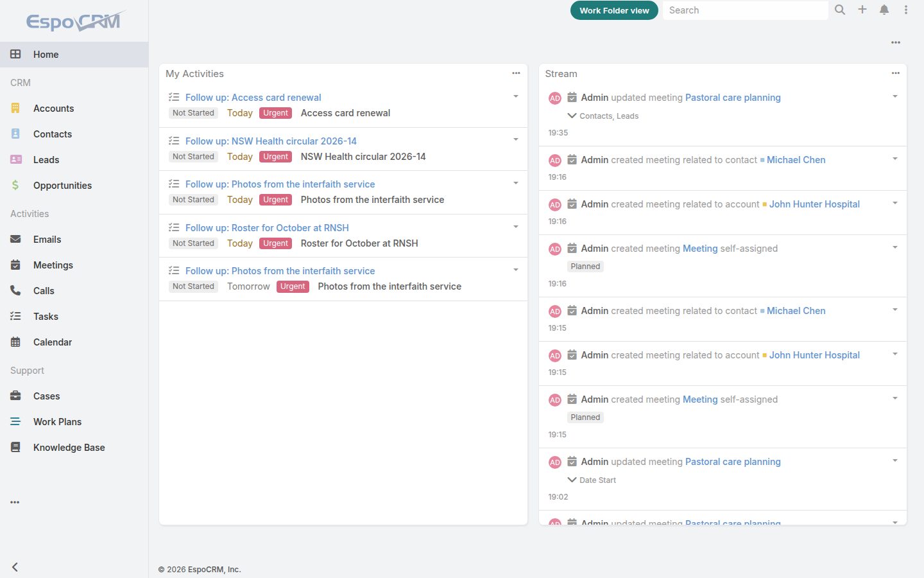
Task: Open the top-right user menu dots
Action: point(906,10)
